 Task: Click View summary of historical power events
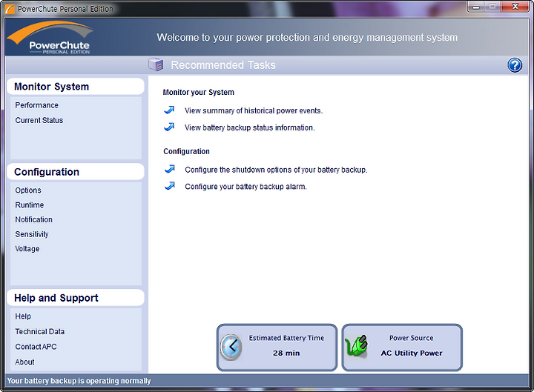[x=254, y=110]
